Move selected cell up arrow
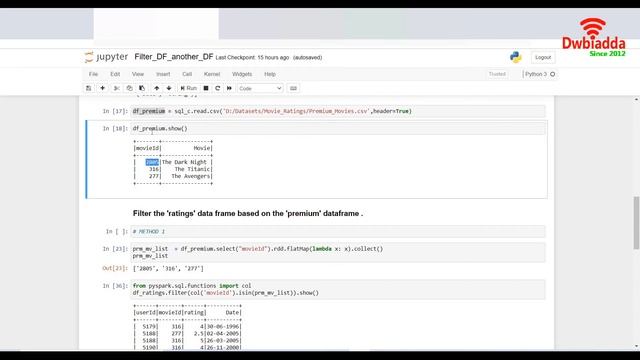Screen dimensions: 640x360 tap(157, 88)
